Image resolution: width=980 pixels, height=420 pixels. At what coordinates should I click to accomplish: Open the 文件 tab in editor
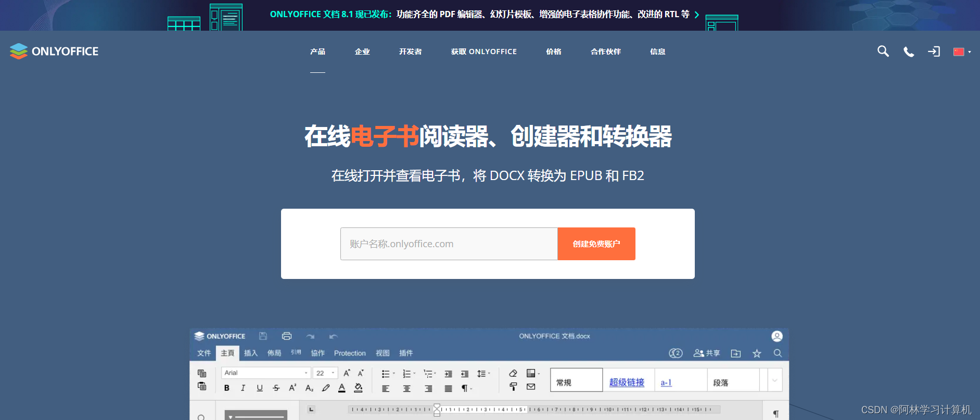point(204,353)
